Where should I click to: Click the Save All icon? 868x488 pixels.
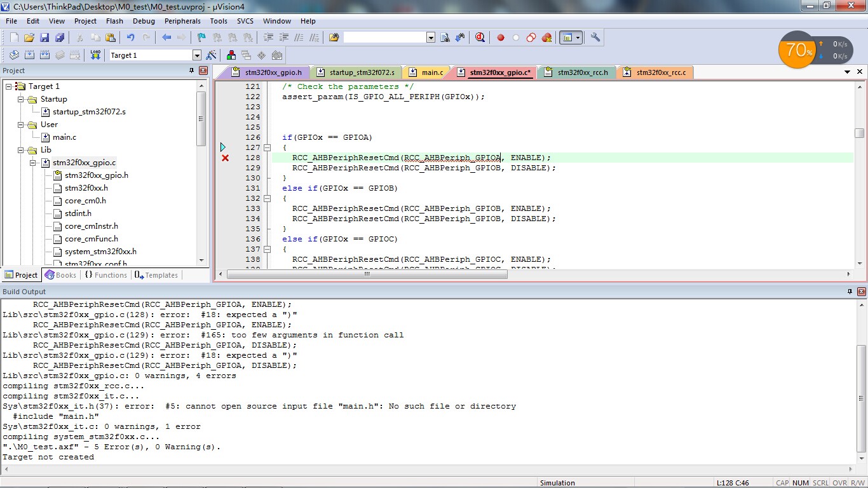point(60,37)
